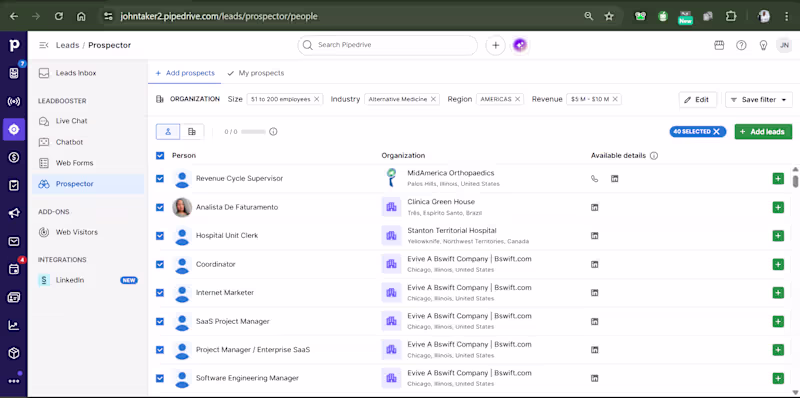Image resolution: width=800 pixels, height=398 pixels.
Task: Remove the Alternative Medicine industry filter
Action: 433,100
